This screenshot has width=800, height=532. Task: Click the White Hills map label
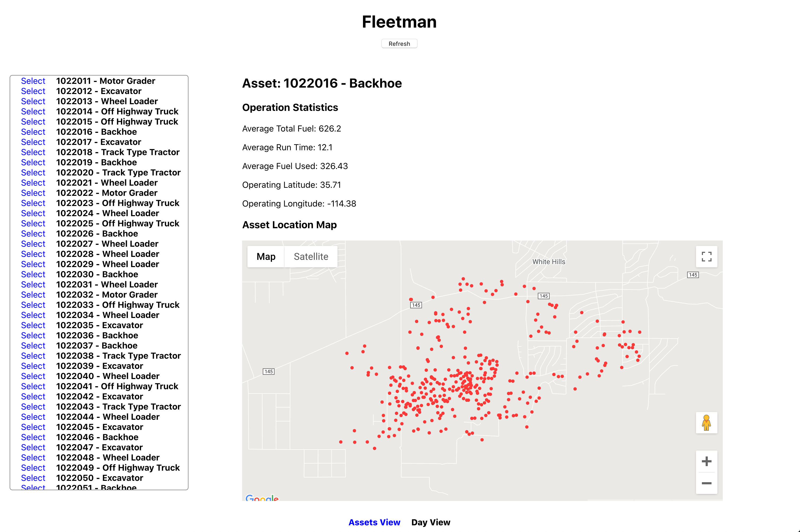pyautogui.click(x=548, y=262)
